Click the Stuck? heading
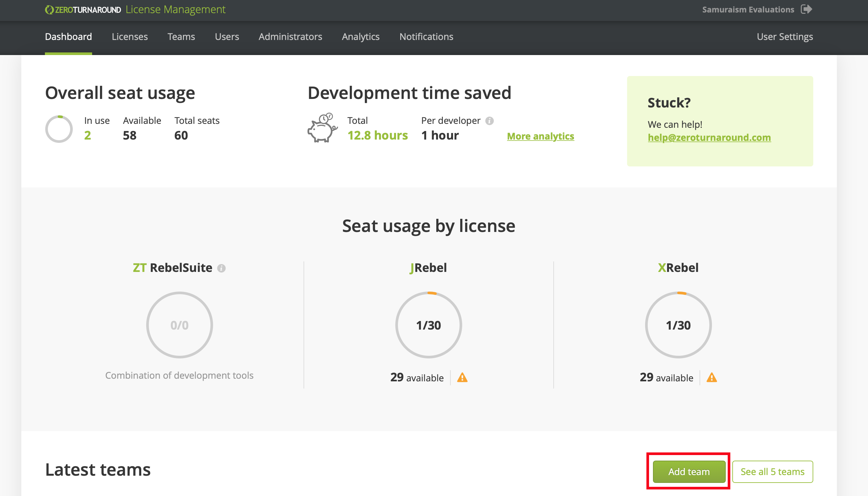Image resolution: width=868 pixels, height=496 pixels. tap(669, 103)
